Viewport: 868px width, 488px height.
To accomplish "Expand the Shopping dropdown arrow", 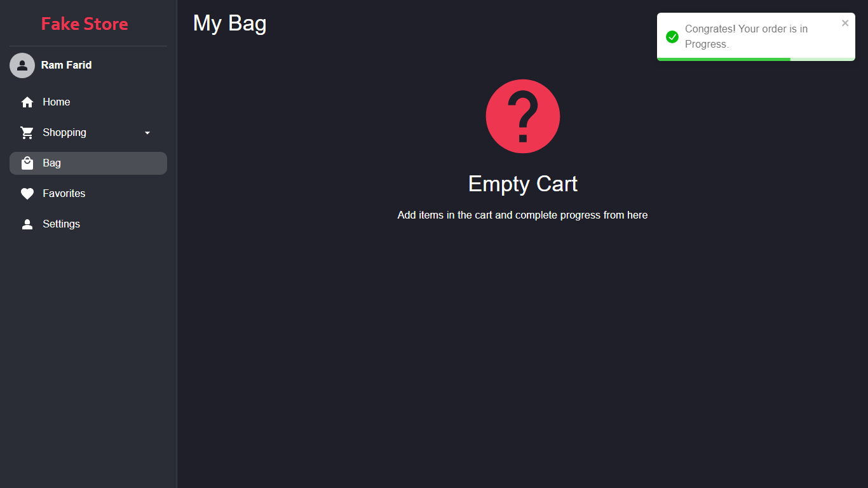I will coord(147,133).
